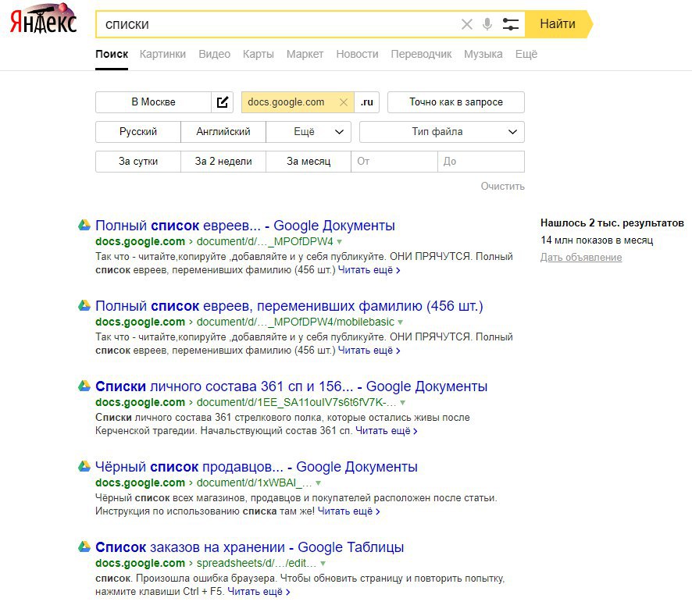
Task: Click 'Читать ещё' in the mobilebasic result
Action: pos(369,351)
